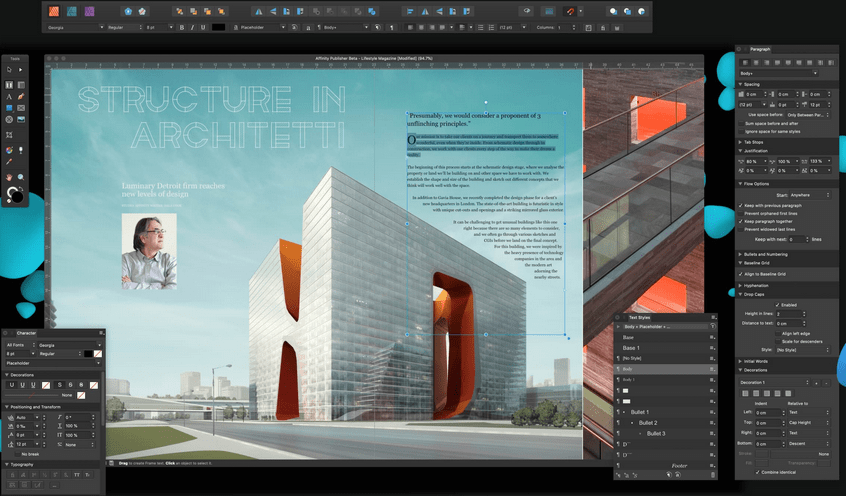Screen dimensions: 846x496
Task: Toggle italic in the context toolbar
Action: coord(192,28)
